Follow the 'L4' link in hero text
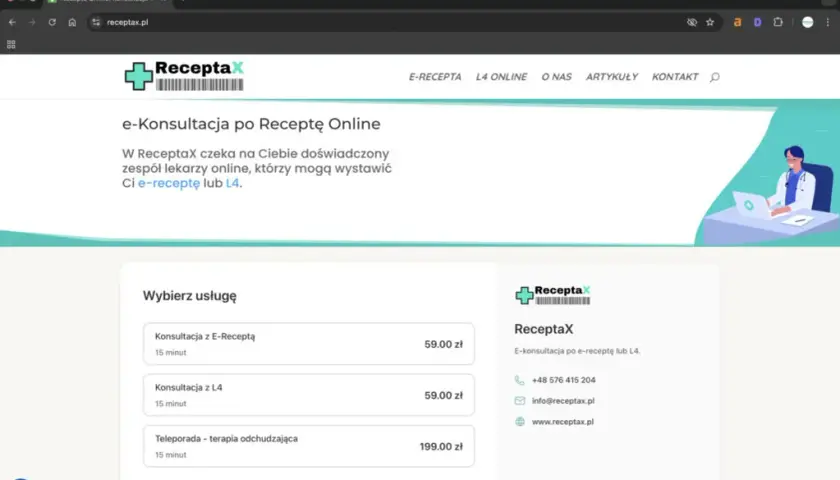This screenshot has width=840, height=480. tap(232, 183)
